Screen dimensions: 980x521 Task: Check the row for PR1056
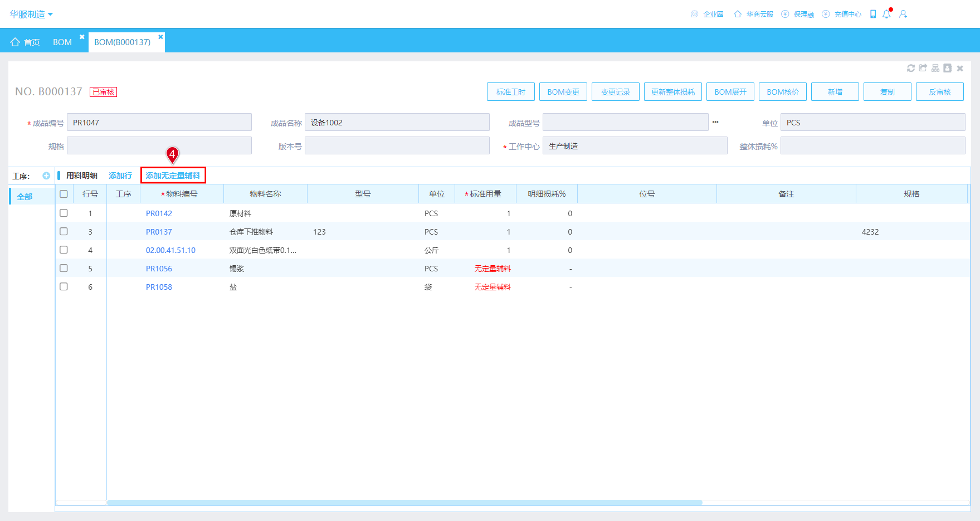64,268
